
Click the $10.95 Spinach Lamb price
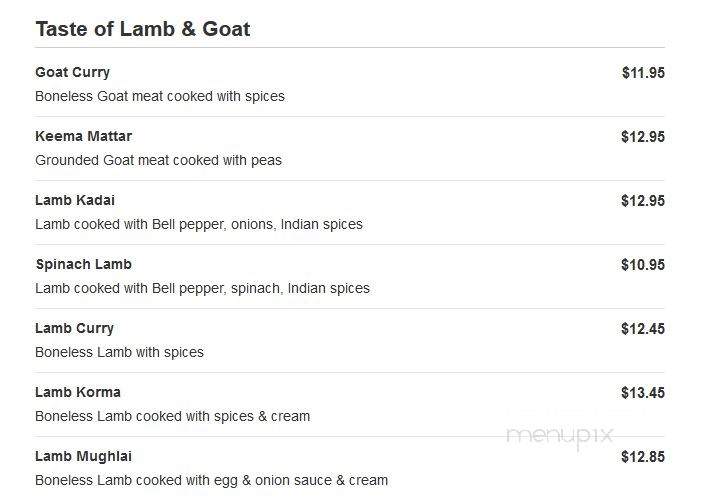point(643,264)
